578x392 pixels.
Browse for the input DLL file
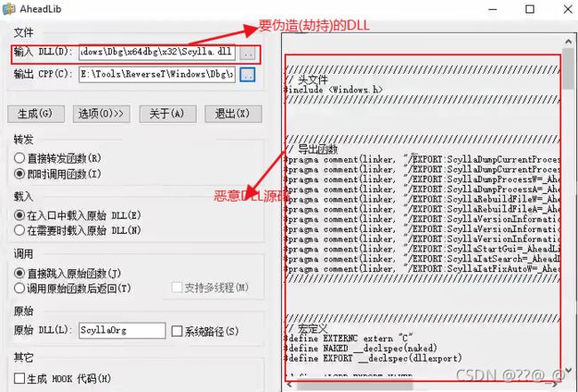pos(247,53)
